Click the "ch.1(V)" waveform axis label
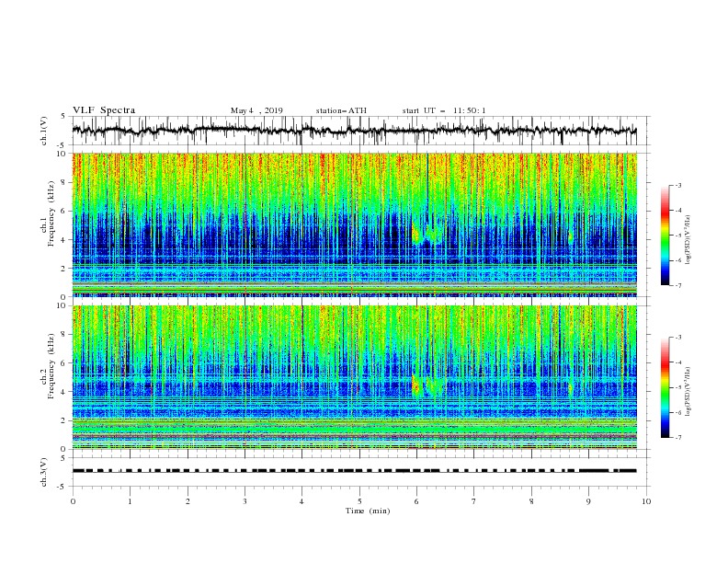The height and width of the screenshot is (563, 728). [x=44, y=131]
